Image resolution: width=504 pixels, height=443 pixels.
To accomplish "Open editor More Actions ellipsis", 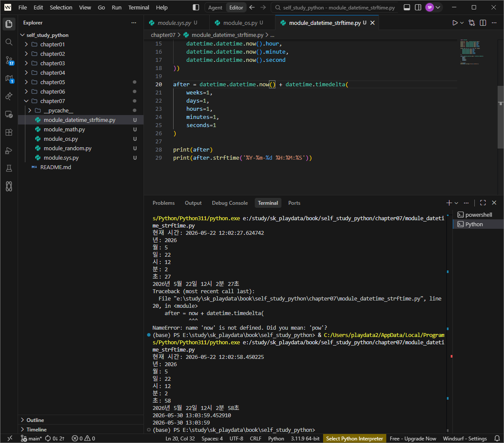I will [x=494, y=23].
